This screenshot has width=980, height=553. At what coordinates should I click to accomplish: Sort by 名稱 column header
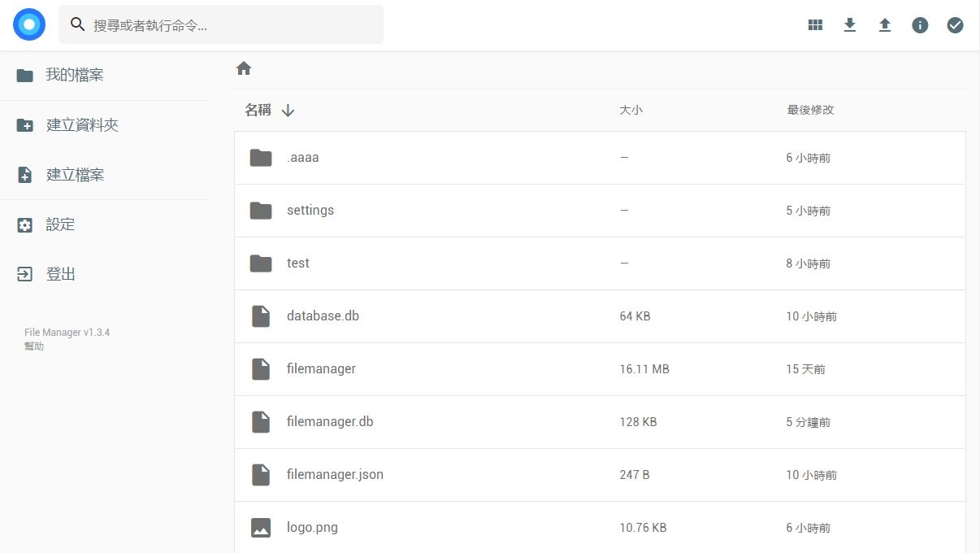pos(258,110)
